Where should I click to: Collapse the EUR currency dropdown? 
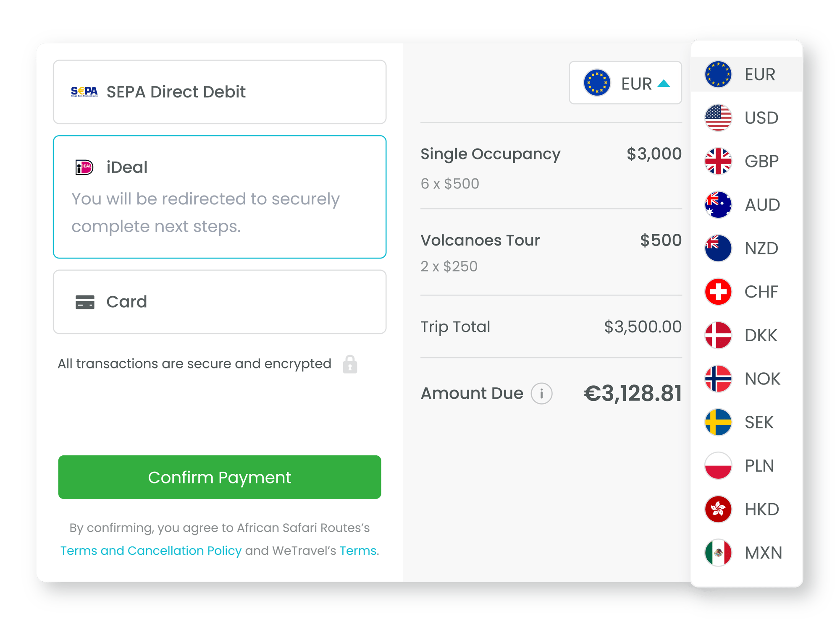tap(625, 83)
